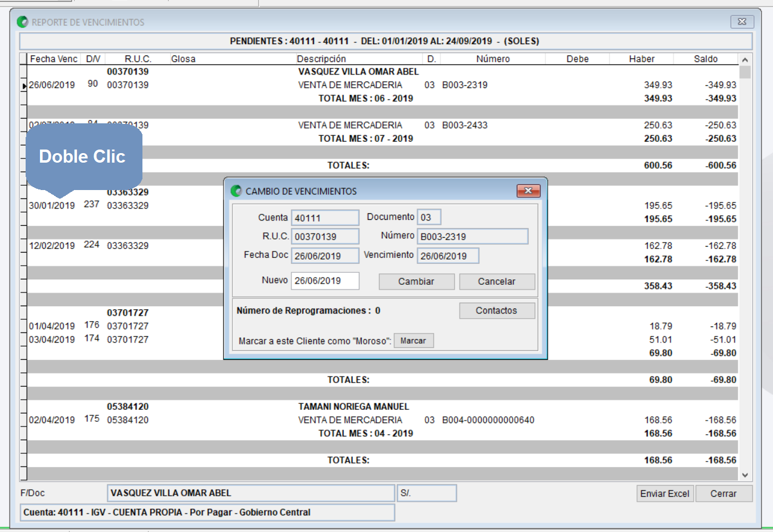Click Haber value 51.01
The image size is (773, 532).
662,340
